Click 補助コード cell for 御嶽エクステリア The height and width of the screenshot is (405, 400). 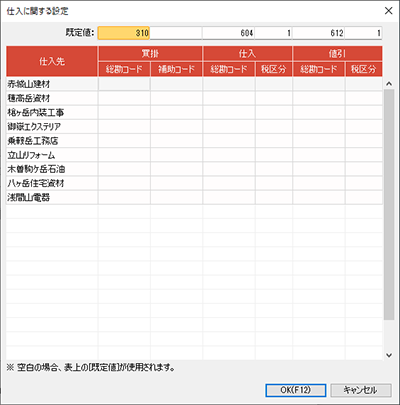point(176,127)
